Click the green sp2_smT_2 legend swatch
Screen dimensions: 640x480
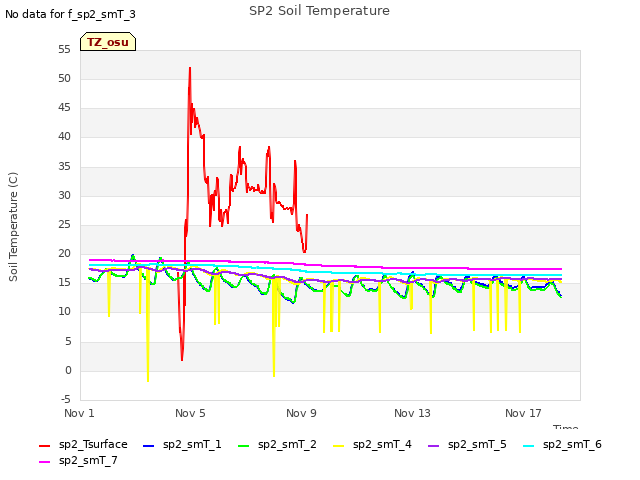coord(243,445)
